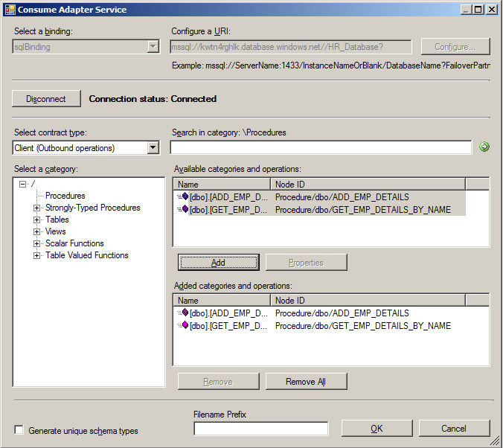Click the Configure... button
The height and width of the screenshot is (448, 503).
tap(455, 47)
